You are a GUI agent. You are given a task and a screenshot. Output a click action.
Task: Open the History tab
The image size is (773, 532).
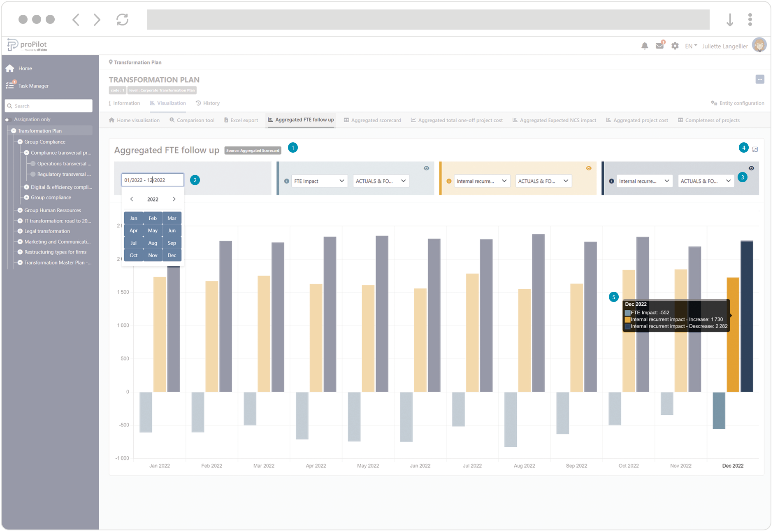(x=208, y=103)
